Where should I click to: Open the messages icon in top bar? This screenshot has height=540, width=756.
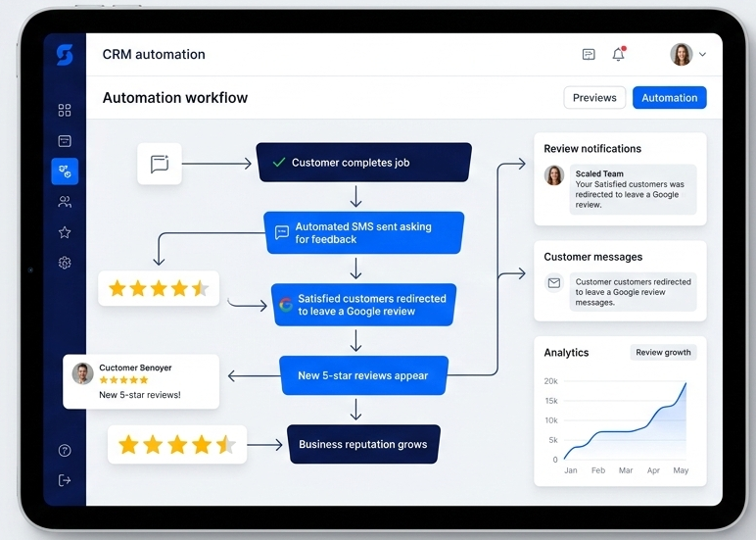coord(589,55)
